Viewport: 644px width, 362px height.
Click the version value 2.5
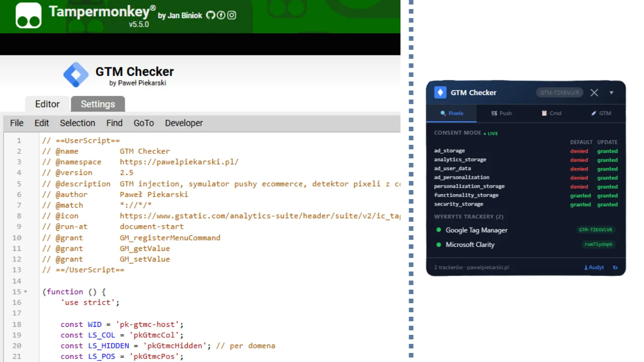(x=127, y=172)
